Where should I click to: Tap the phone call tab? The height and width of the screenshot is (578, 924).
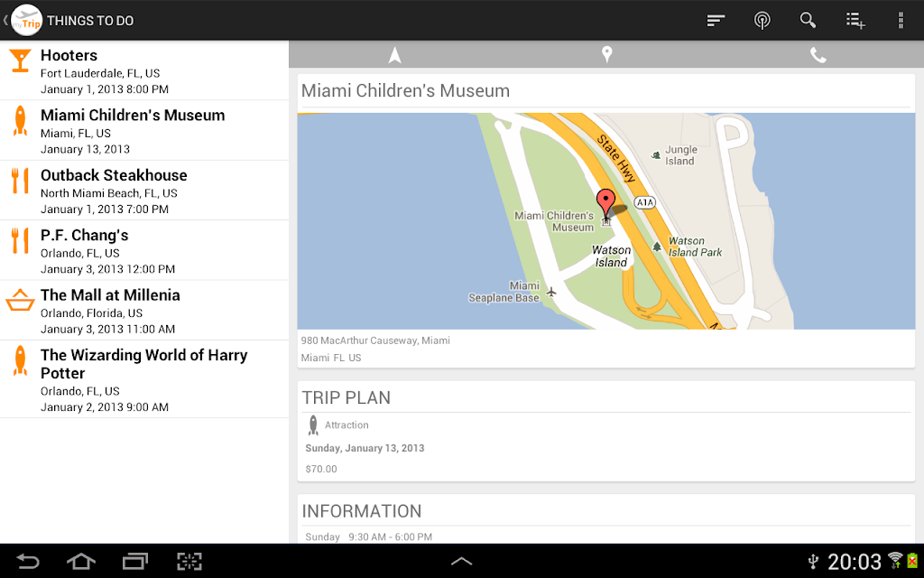[818, 55]
